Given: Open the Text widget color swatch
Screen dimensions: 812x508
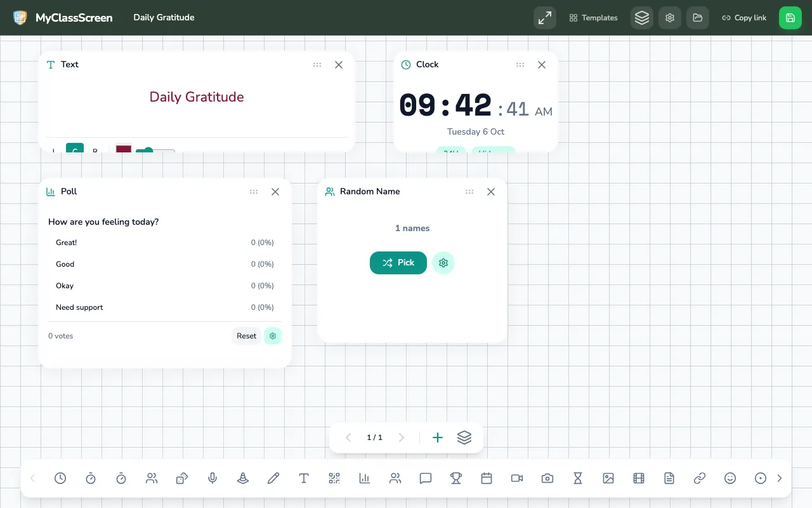Looking at the screenshot, I should (124, 149).
